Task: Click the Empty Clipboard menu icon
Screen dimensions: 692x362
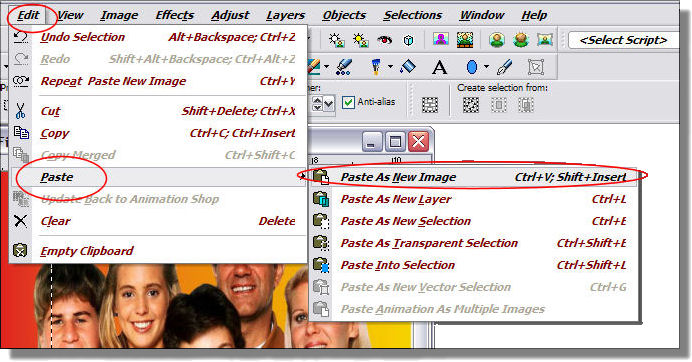Action: pos(20,251)
